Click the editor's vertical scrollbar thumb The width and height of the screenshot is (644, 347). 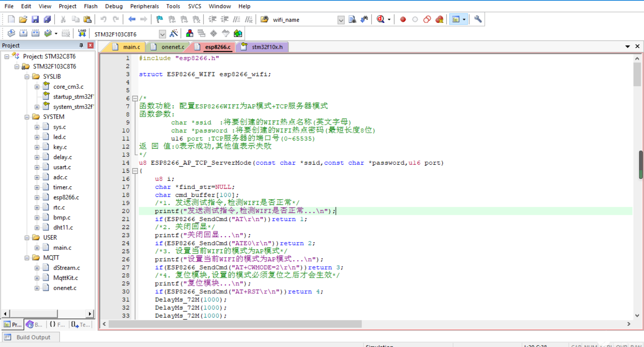(637, 74)
